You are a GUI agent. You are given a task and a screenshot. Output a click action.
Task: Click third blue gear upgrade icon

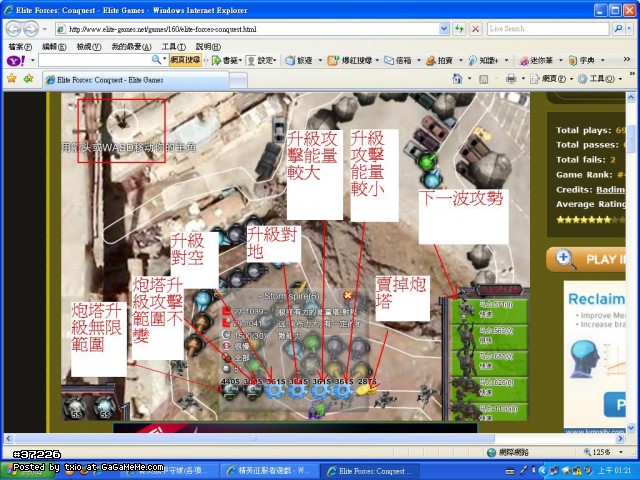320,391
